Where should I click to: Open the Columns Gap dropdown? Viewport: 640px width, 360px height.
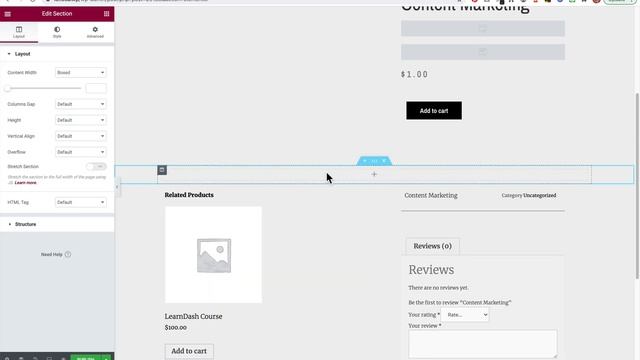(81, 104)
